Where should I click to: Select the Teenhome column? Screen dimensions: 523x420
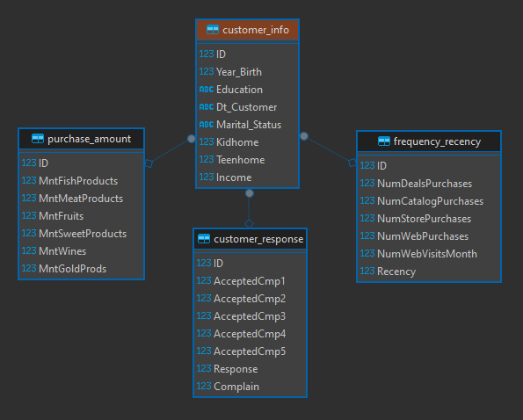(x=248, y=160)
